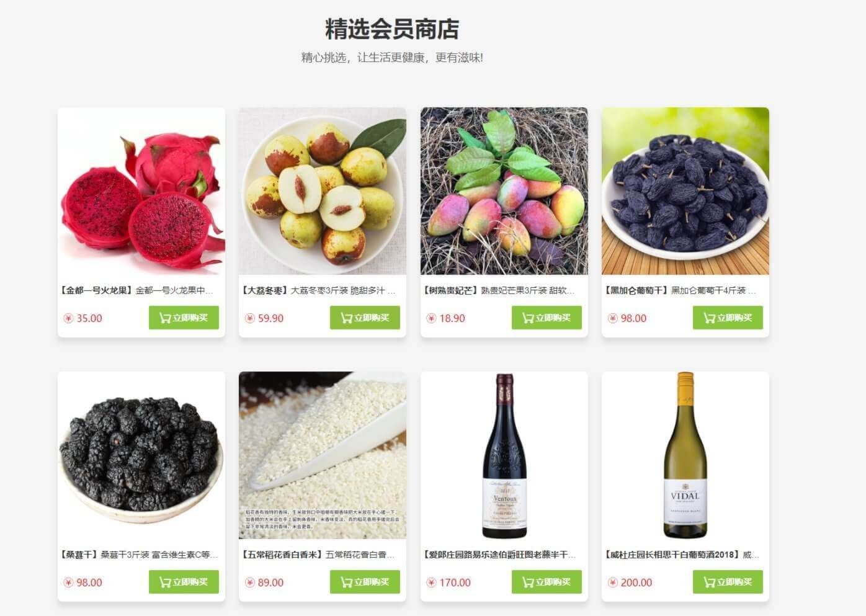Image resolution: width=866 pixels, height=616 pixels.
Task: Click yen icon beside 200.00 price
Action: [613, 583]
